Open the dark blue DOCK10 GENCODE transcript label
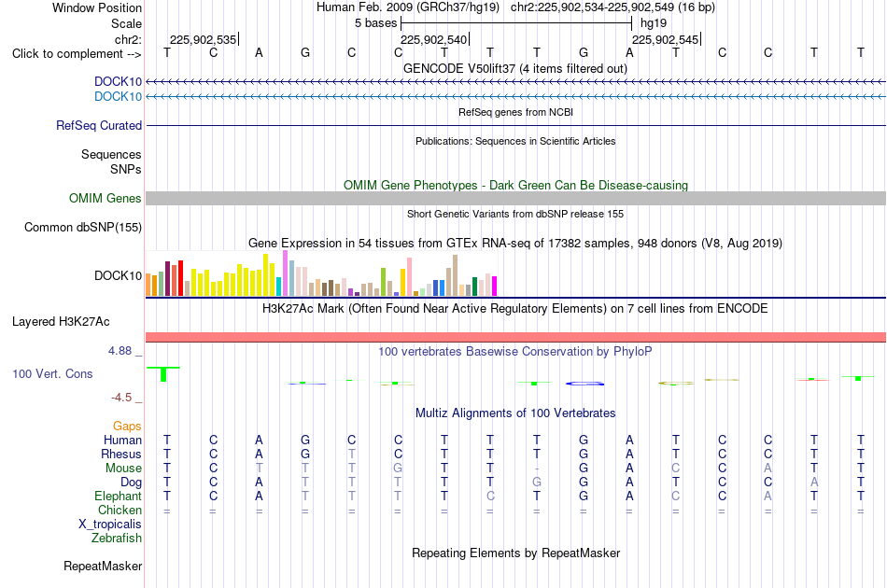This screenshot has height=588, width=887. pos(118,81)
